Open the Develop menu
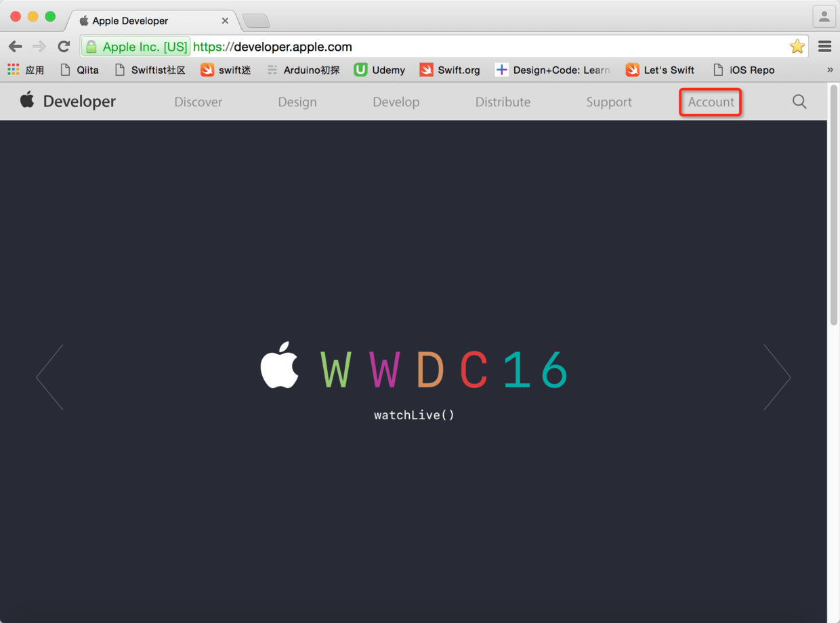The image size is (840, 623). click(396, 102)
